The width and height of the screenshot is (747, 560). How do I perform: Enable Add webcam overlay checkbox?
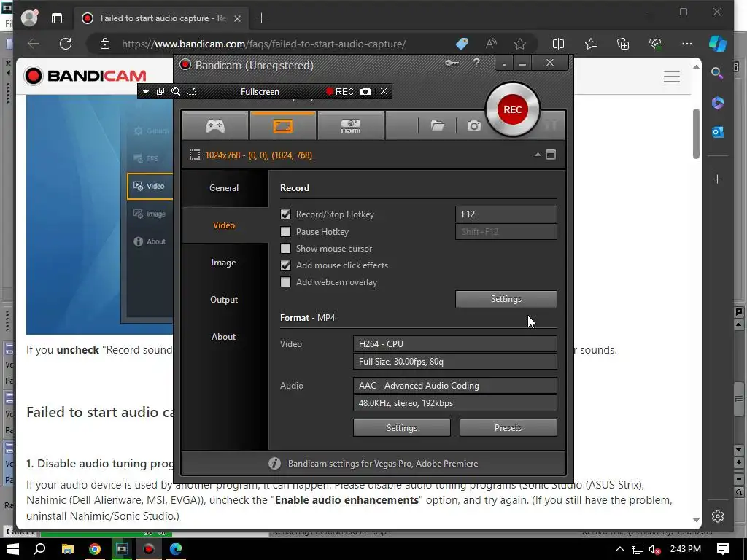pos(285,282)
